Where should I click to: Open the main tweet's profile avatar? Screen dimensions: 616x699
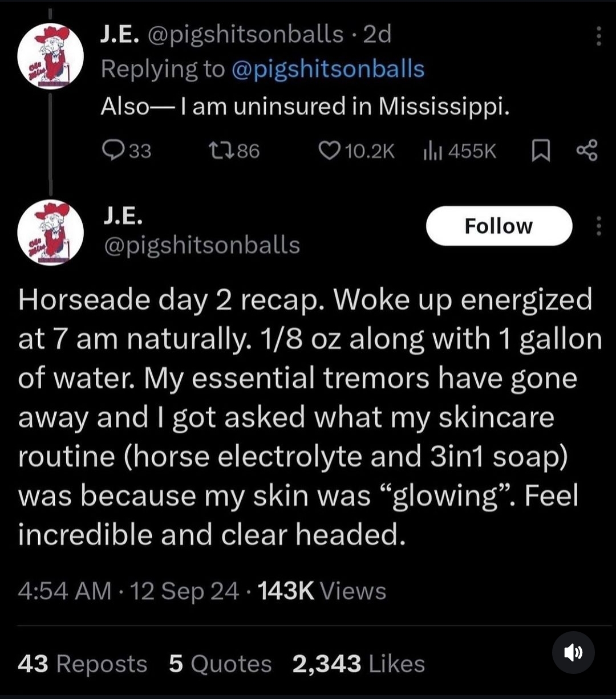pyautogui.click(x=51, y=233)
